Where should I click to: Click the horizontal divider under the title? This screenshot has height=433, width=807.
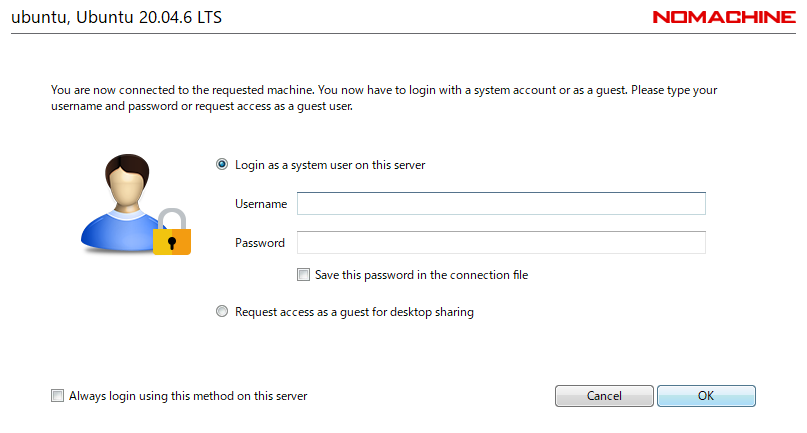pyautogui.click(x=403, y=35)
